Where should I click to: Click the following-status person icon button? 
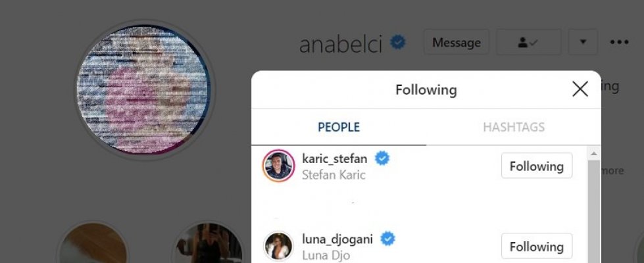[x=528, y=43]
